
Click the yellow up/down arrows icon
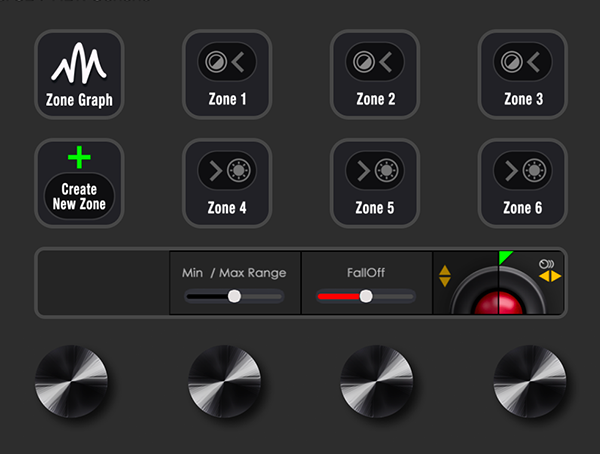pyautogui.click(x=445, y=276)
